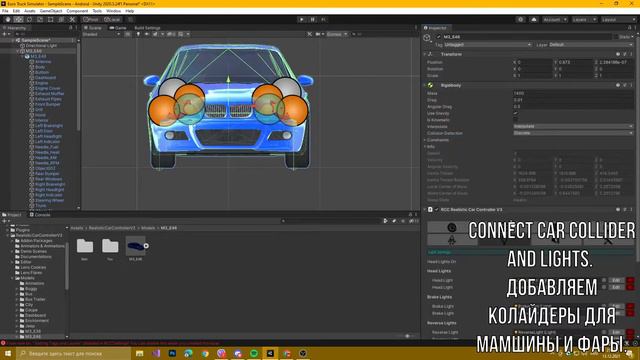Open the Account dropdown
Image resolution: width=640 pixels, height=360 pixels.
coord(555,19)
